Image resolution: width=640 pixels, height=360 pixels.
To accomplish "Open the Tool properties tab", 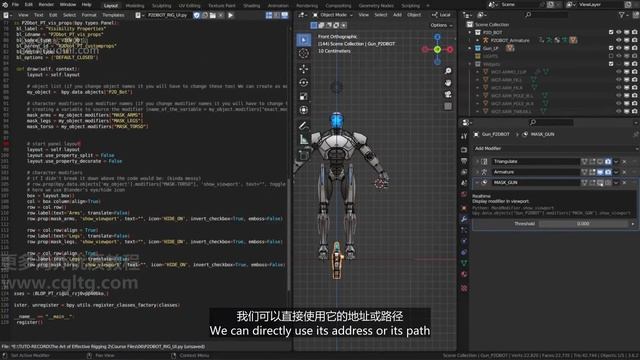I will pos(464,136).
